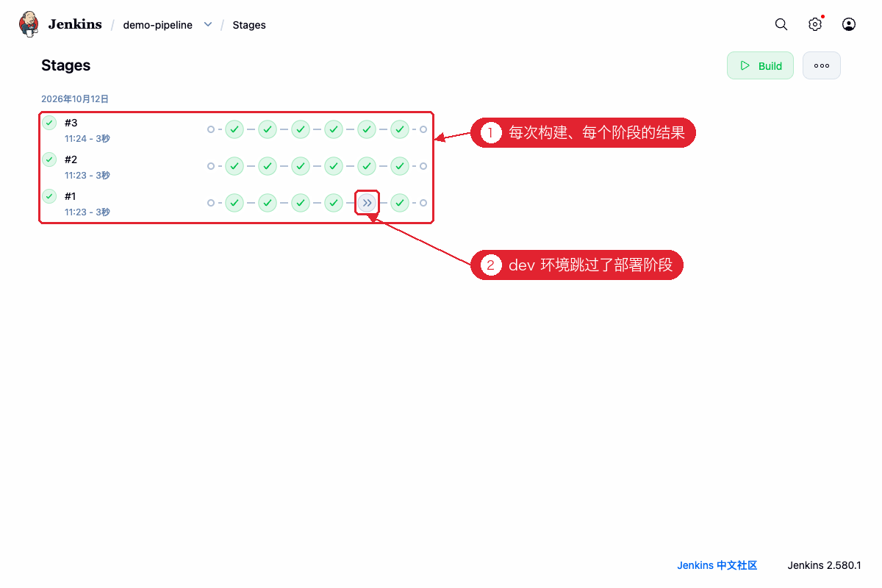The width and height of the screenshot is (882, 588).
Task: Select third stage checkmark of build #2
Action: [301, 166]
